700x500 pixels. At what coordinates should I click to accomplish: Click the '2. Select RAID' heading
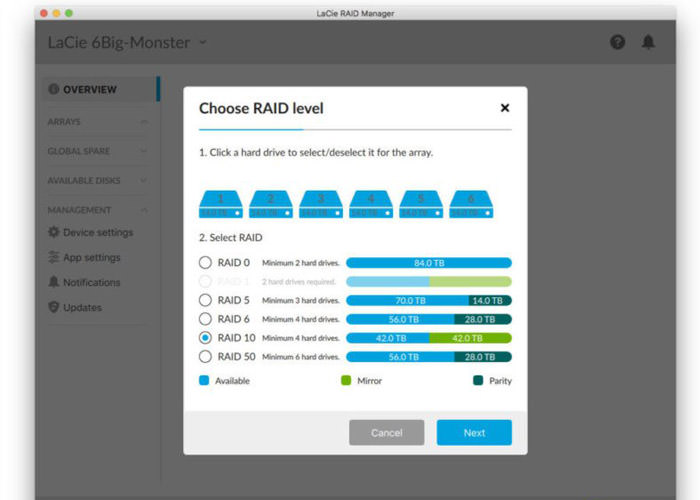230,238
